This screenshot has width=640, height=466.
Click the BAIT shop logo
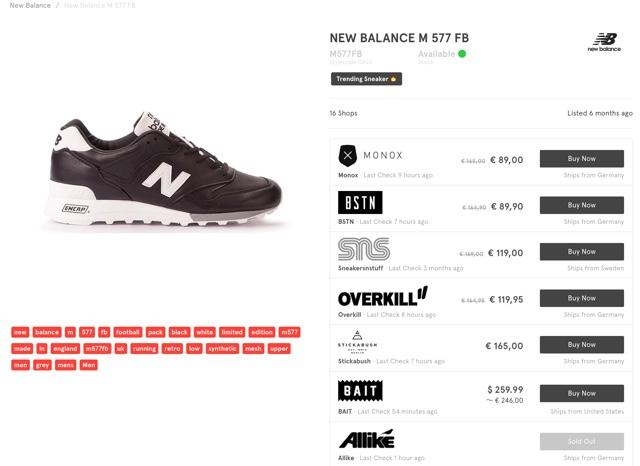(360, 391)
